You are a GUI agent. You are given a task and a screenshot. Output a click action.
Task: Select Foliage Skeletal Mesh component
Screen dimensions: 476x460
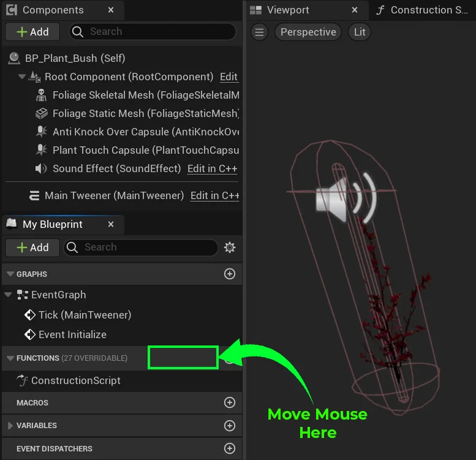[145, 95]
